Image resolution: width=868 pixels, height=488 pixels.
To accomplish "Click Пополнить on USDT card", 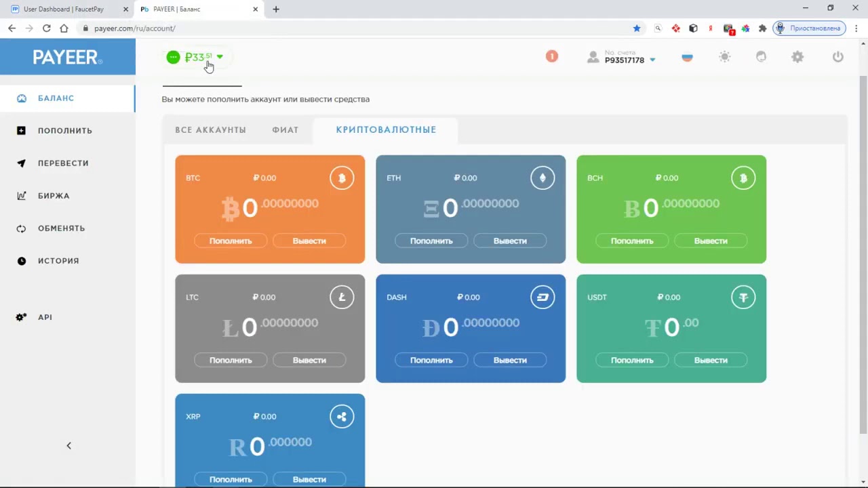I will (632, 360).
